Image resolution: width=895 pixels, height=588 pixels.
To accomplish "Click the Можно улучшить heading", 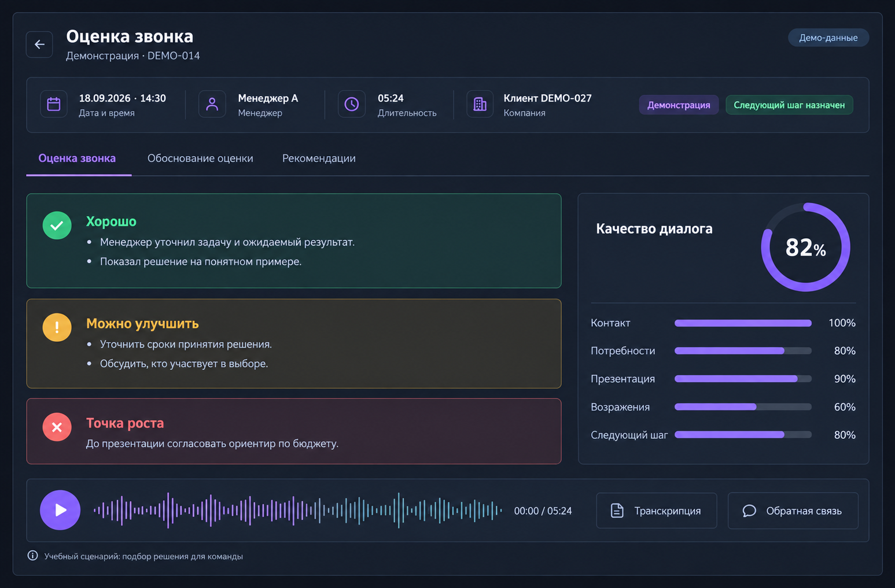I will pos(142,324).
